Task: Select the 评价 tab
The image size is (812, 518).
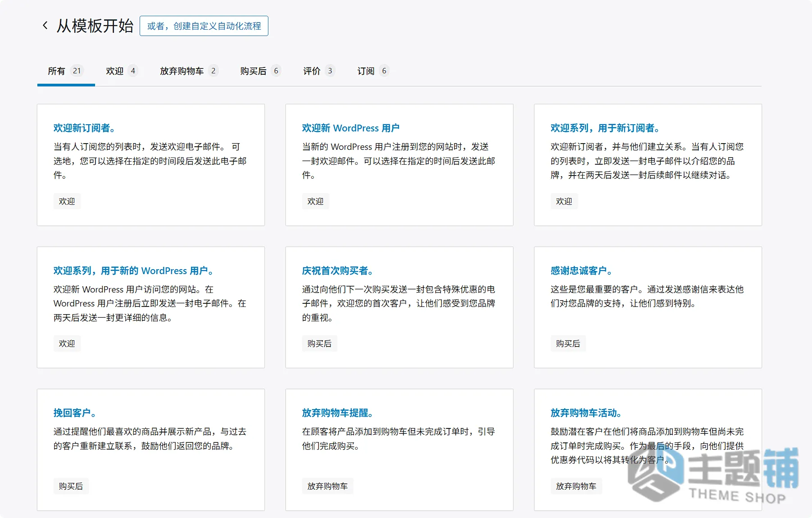Action: pyautogui.click(x=319, y=71)
